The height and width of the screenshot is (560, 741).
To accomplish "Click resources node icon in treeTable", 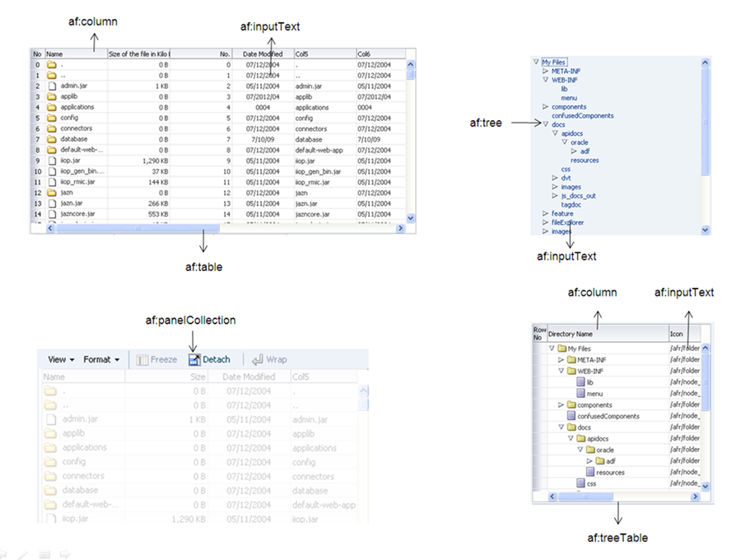I will coord(590,472).
